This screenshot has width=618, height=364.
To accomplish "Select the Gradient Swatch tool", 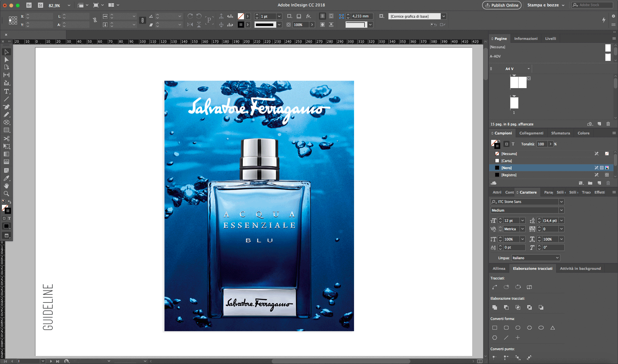I will click(x=6, y=154).
